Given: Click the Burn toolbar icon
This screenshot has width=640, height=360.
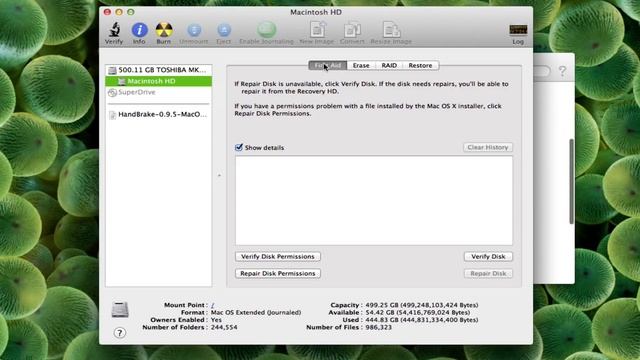Looking at the screenshot, I should (x=164, y=30).
